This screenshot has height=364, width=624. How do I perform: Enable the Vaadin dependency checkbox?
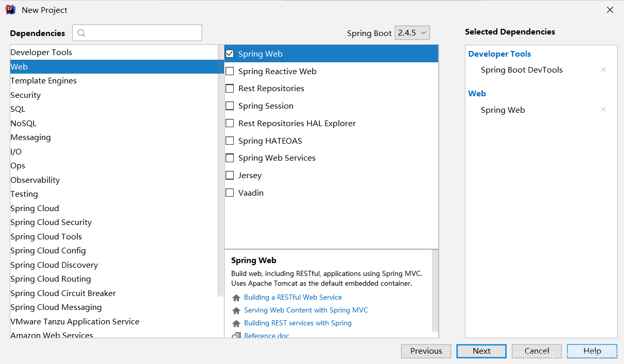pos(230,193)
